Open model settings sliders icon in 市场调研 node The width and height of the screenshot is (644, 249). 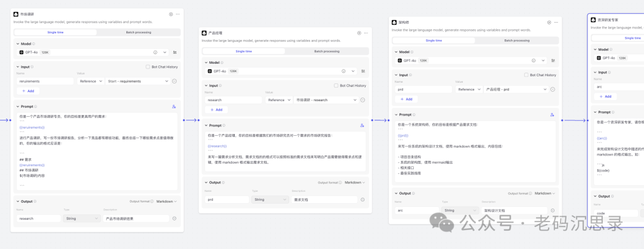pos(175,52)
